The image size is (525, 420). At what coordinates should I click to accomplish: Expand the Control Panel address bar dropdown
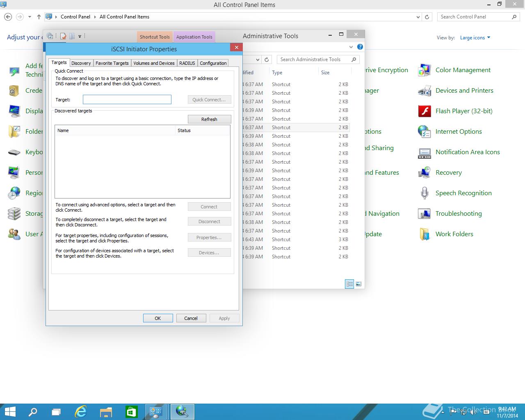(418, 17)
